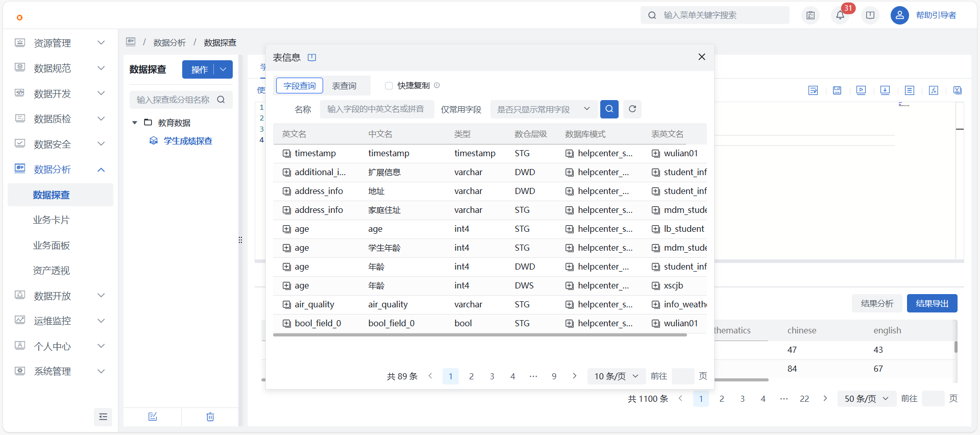The width and height of the screenshot is (980, 435).
Task: Click the function fx toolbar icon
Action: [x=934, y=90]
